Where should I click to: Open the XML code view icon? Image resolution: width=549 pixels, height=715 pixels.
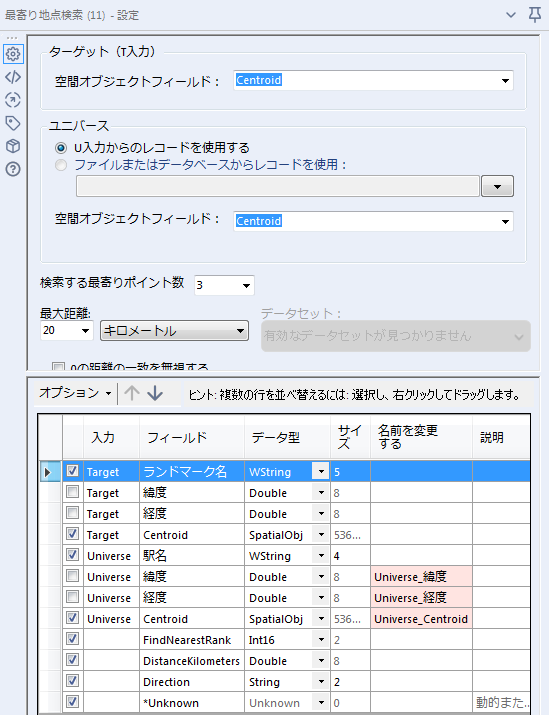click(13, 77)
